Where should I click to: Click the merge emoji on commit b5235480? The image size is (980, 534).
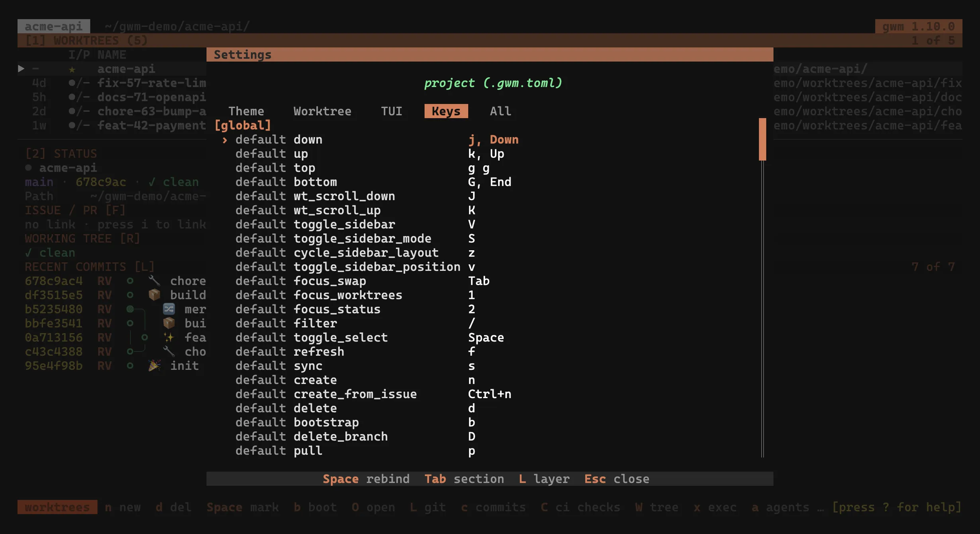coord(169,309)
